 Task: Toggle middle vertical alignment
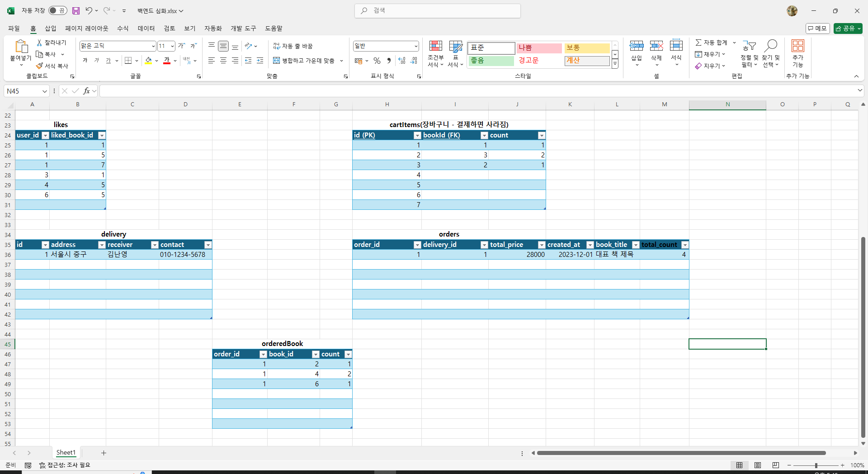tap(223, 46)
